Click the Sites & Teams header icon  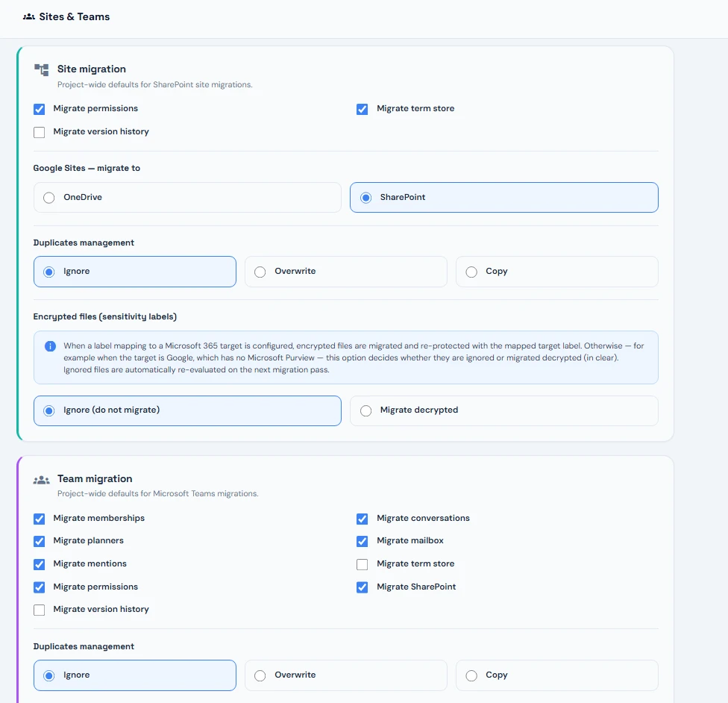pyautogui.click(x=29, y=16)
